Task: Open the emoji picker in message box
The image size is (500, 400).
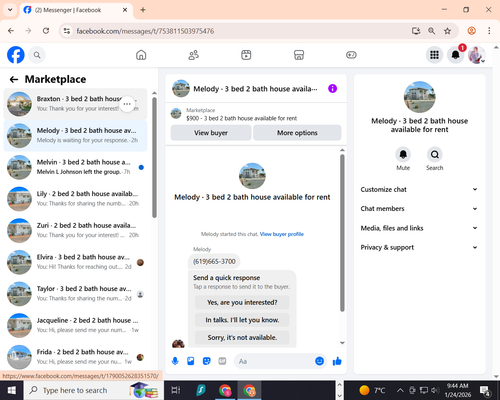Action: click(x=319, y=361)
